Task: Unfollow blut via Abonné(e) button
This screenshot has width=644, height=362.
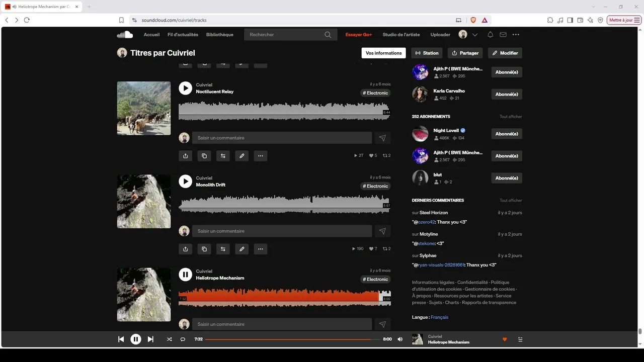Action: [x=507, y=178]
